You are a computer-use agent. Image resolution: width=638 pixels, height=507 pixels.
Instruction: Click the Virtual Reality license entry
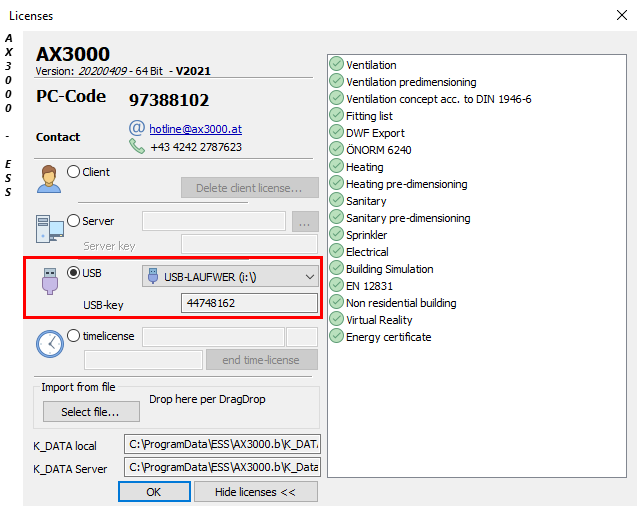pyautogui.click(x=379, y=320)
